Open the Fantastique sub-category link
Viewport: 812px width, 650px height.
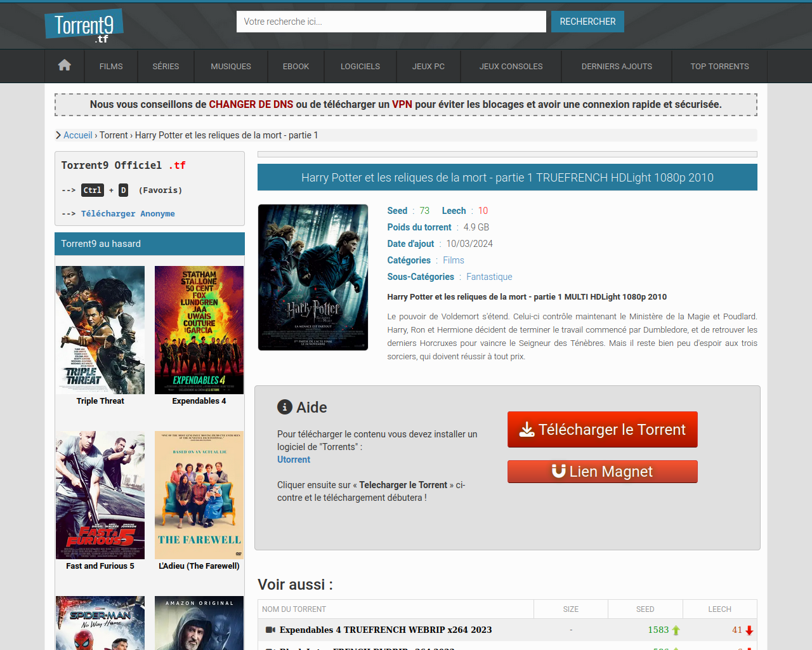coord(489,277)
